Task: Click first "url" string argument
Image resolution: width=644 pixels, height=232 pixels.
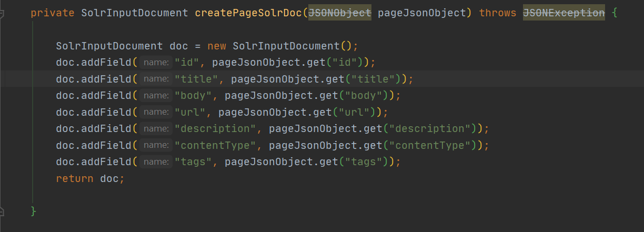Action: coord(190,112)
